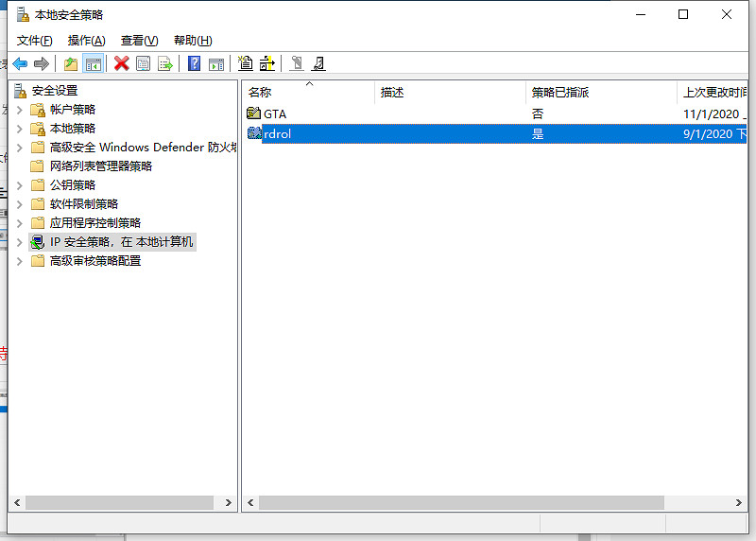Click the Up one level folder icon

coord(71,63)
